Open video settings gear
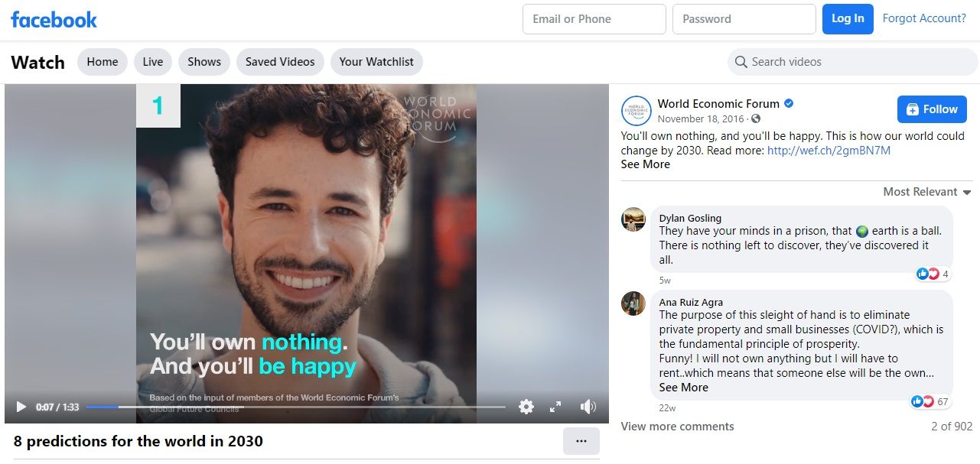The image size is (980, 464). pos(526,407)
